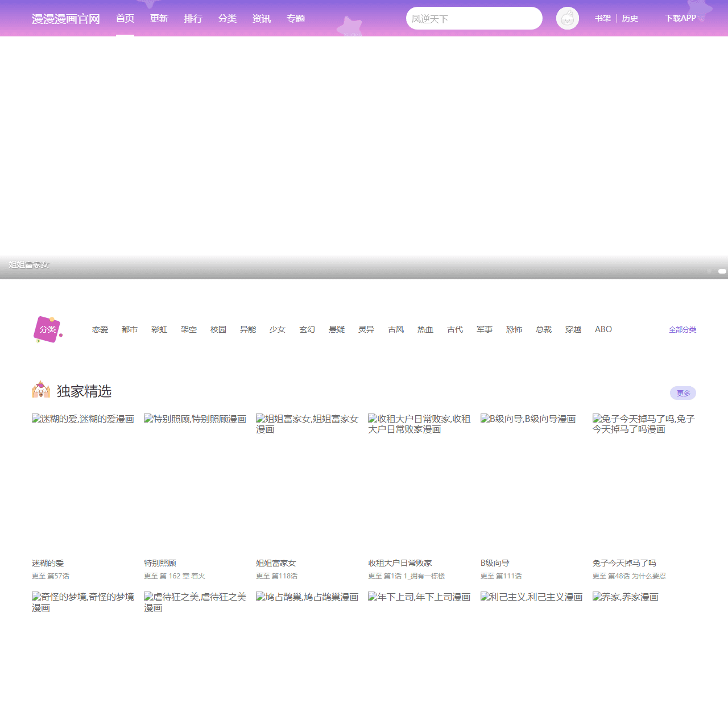Screen dimensions: 728x728
Task: Click the 迷糊的爱 title text
Action: (48, 563)
